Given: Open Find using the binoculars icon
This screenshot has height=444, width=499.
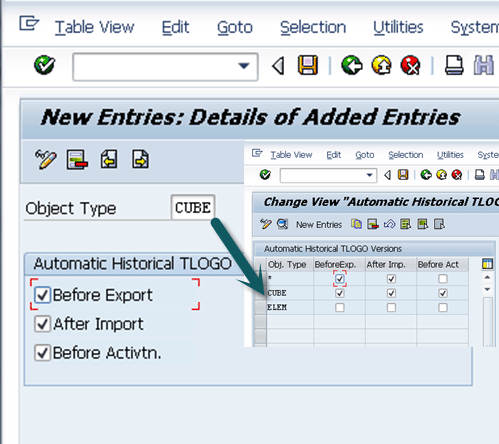Looking at the screenshot, I should [484, 65].
